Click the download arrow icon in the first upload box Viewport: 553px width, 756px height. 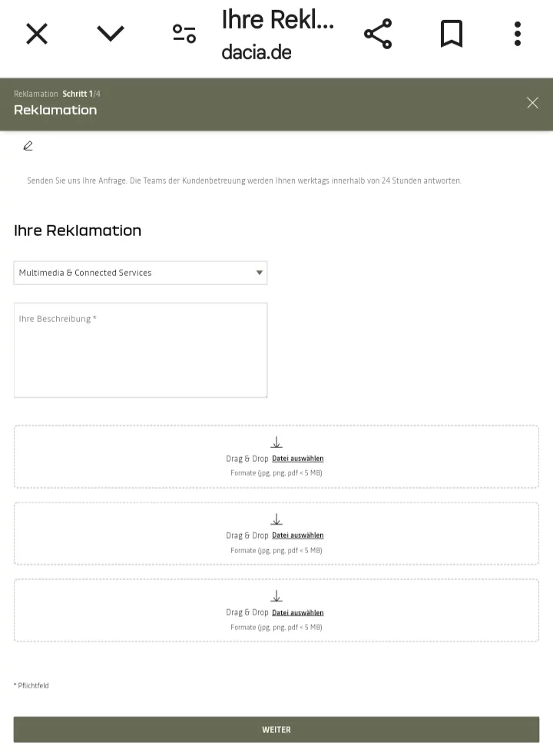(276, 443)
